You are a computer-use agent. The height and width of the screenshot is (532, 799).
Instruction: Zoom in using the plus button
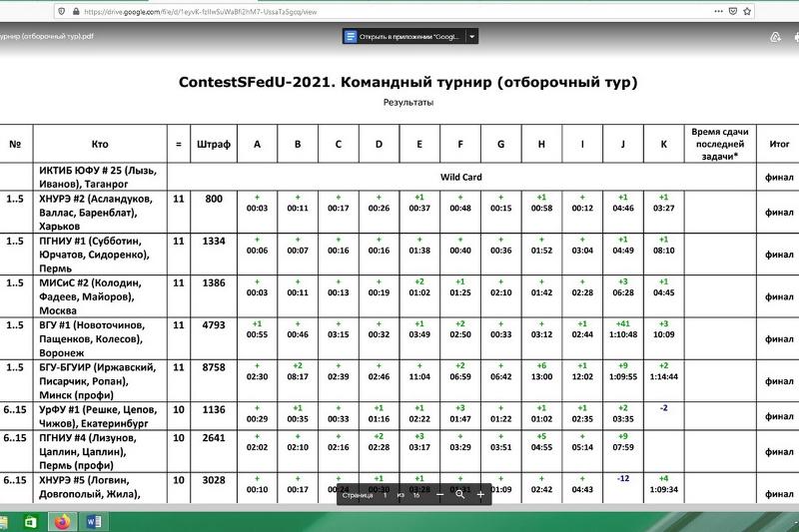pyautogui.click(x=480, y=494)
